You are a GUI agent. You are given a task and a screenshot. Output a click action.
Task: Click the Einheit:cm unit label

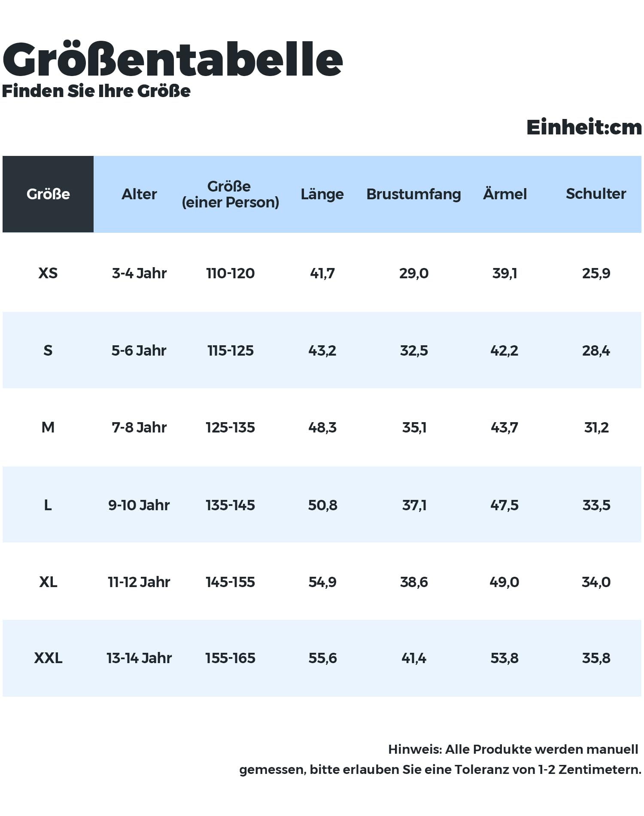[x=584, y=127]
